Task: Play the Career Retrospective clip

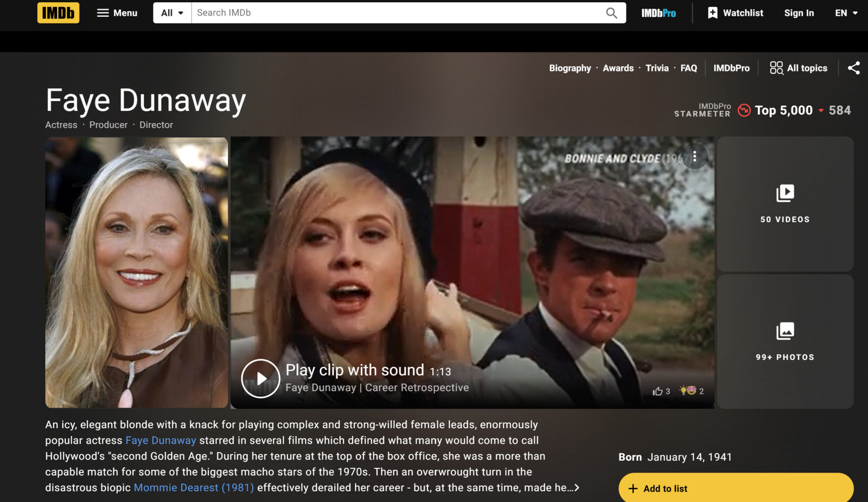Action: pyautogui.click(x=260, y=378)
